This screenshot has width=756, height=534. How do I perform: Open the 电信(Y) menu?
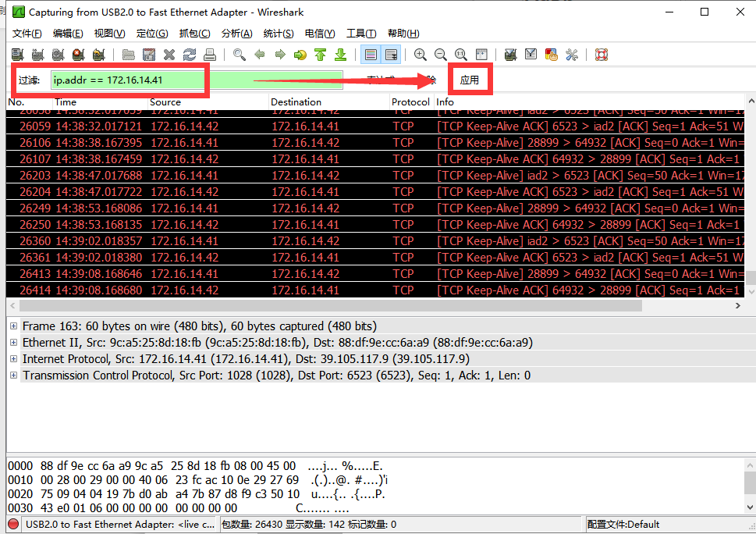point(320,34)
